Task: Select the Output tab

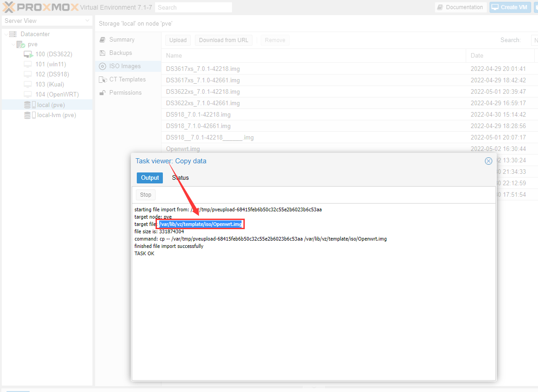Action: (x=150, y=177)
